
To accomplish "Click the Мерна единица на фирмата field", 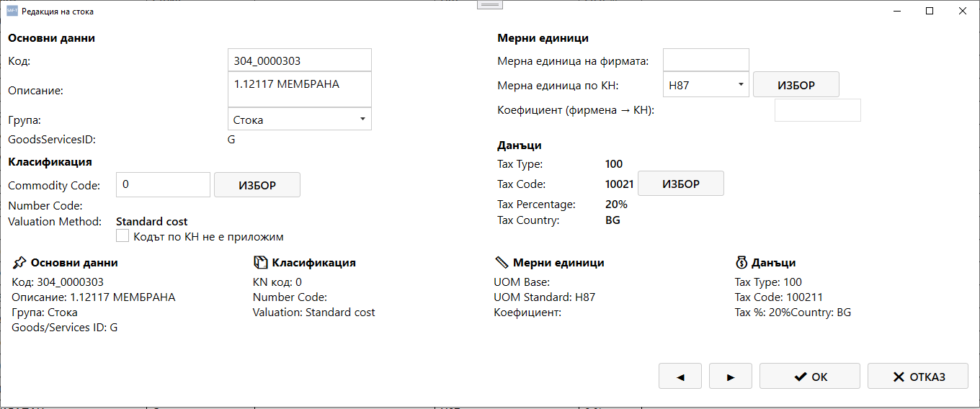I will [x=706, y=60].
